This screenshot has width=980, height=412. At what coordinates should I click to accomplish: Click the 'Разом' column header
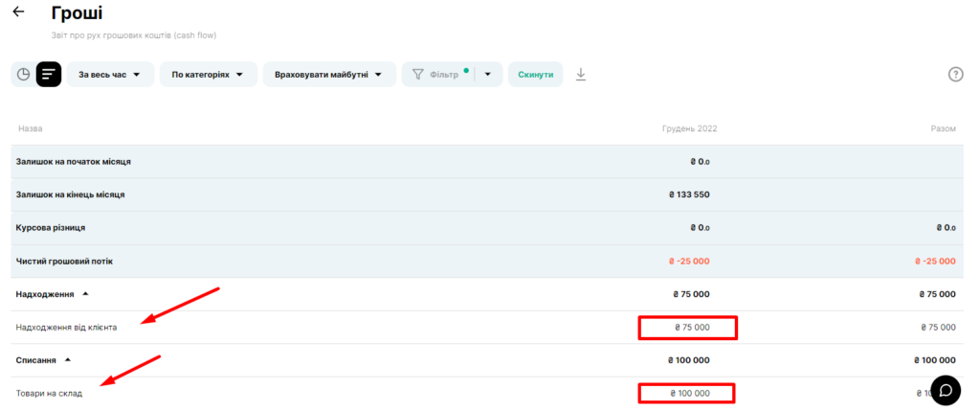(x=943, y=128)
